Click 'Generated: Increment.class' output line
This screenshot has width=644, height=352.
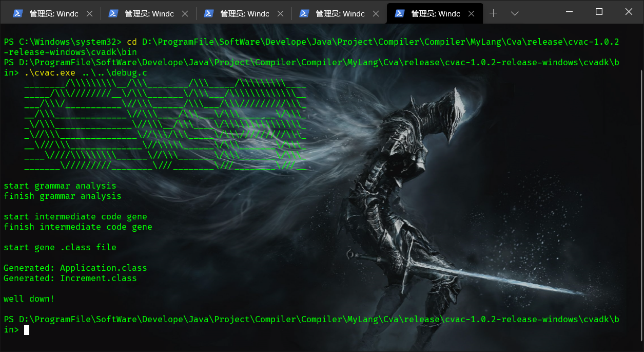[70, 279]
